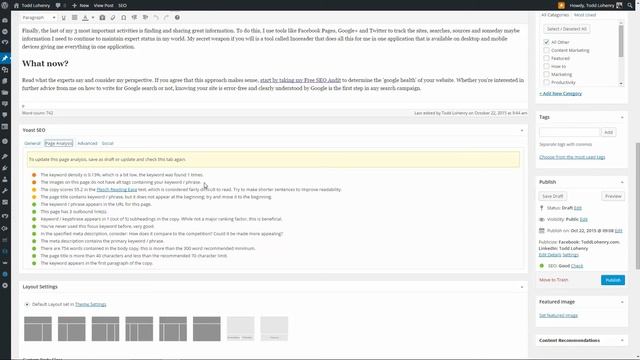The image size is (640, 360).
Task: Collapse the Layout Settings panel
Action: tap(522, 287)
